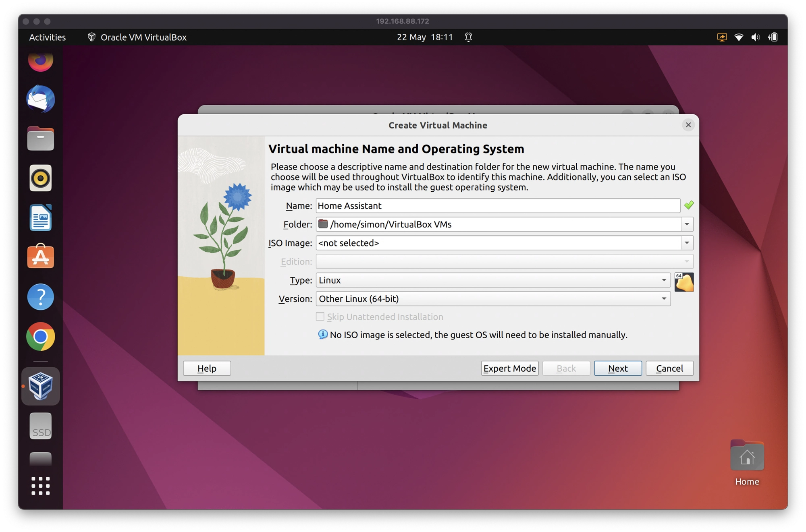The image size is (806, 532).
Task: Click the Name field containing Home Assistant
Action: point(498,206)
